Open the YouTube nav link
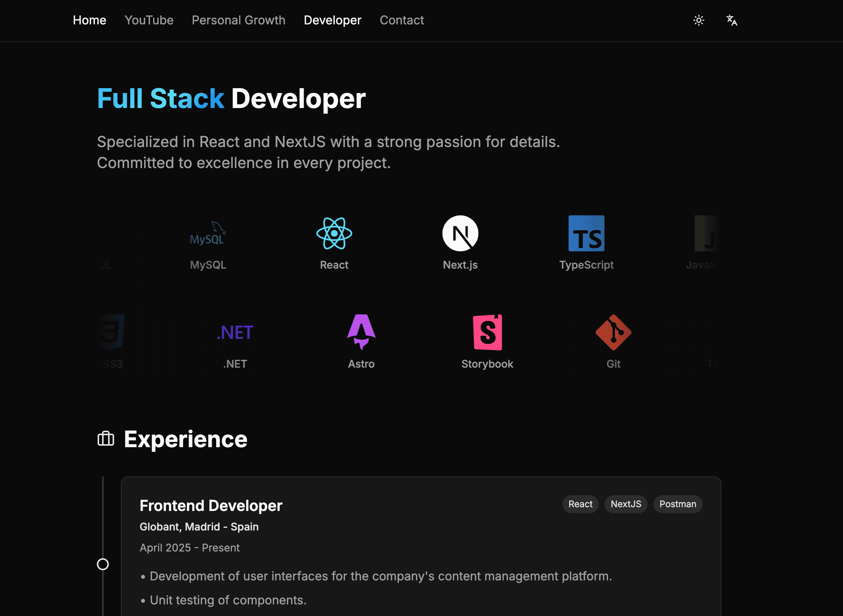 149,20
